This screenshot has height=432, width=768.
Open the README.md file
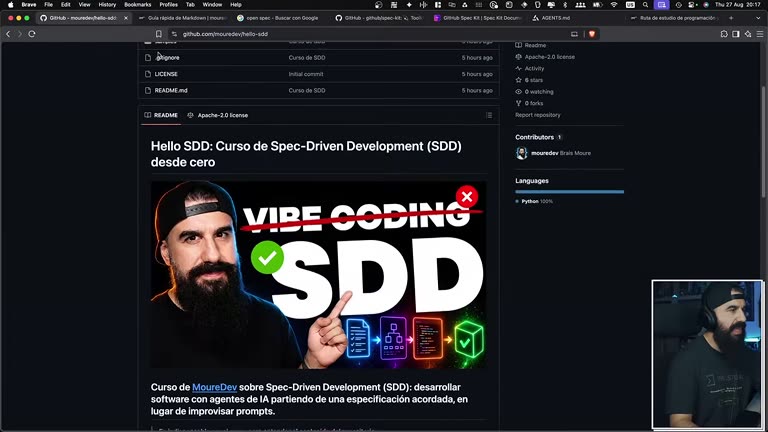pos(171,90)
